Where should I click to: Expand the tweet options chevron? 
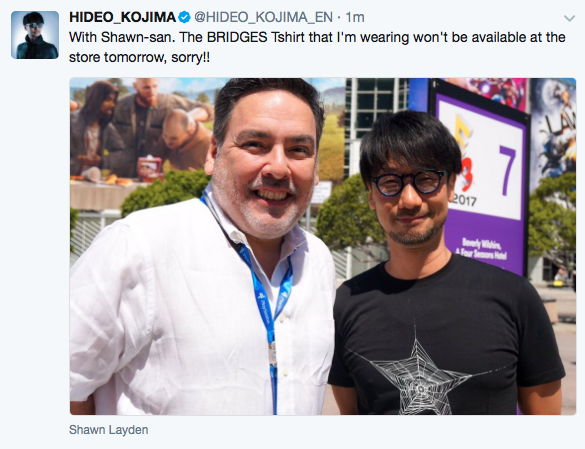569,18
